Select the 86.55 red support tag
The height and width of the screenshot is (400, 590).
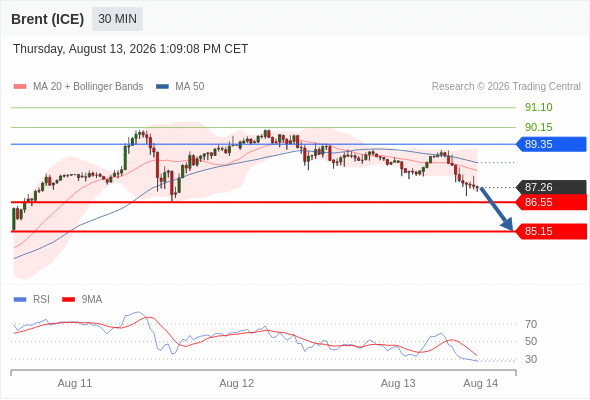[551, 202]
